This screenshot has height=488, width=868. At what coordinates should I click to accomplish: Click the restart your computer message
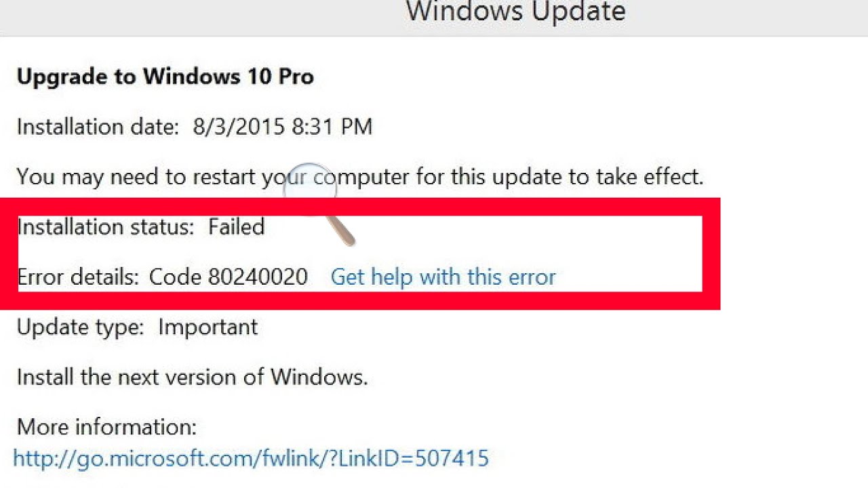tap(359, 177)
